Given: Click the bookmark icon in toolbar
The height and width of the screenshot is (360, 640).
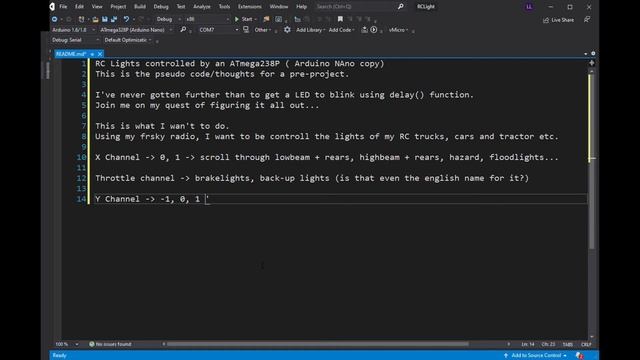Looking at the screenshot, I should pyautogui.click(x=340, y=19).
